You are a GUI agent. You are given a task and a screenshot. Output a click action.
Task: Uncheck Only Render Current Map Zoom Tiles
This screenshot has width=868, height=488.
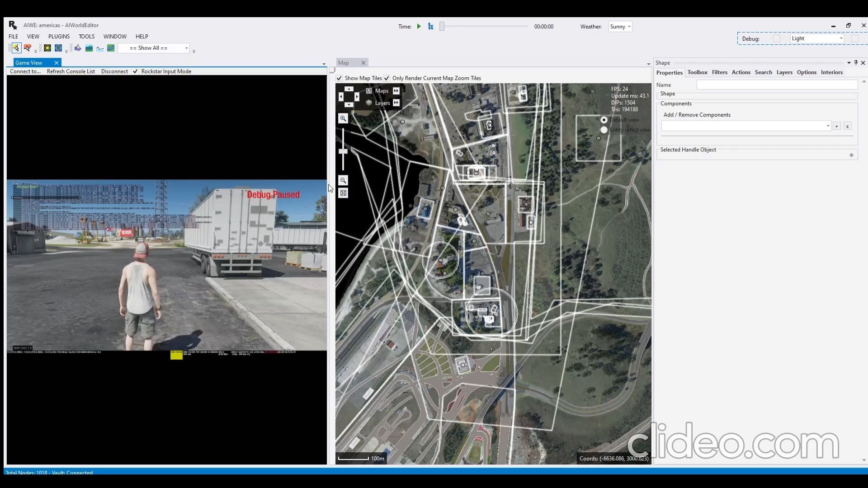click(387, 78)
